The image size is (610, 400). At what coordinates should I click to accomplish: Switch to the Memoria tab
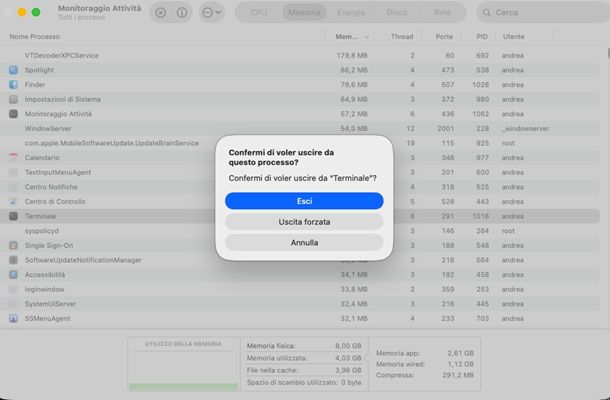coord(304,12)
